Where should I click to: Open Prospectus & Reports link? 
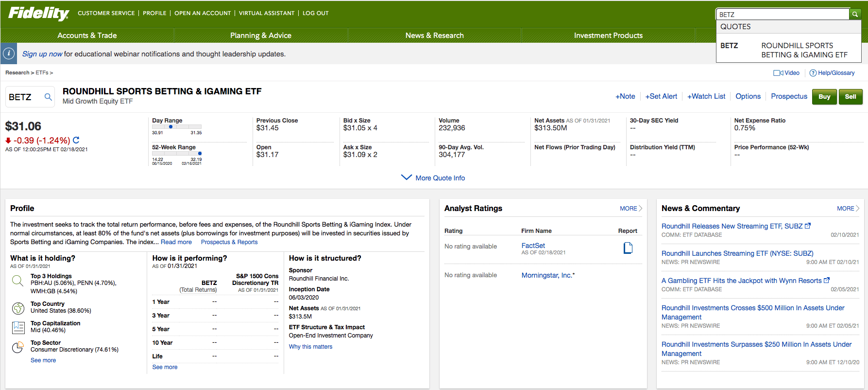pos(229,242)
